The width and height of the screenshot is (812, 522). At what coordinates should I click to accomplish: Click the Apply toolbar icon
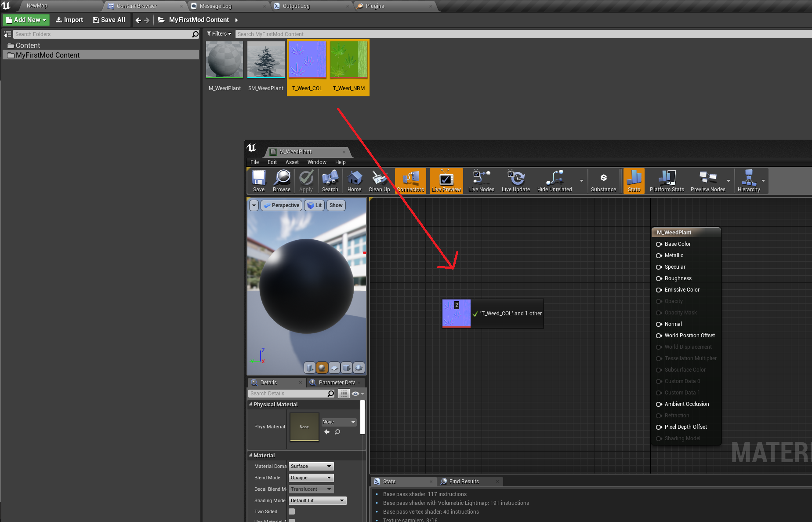click(306, 181)
